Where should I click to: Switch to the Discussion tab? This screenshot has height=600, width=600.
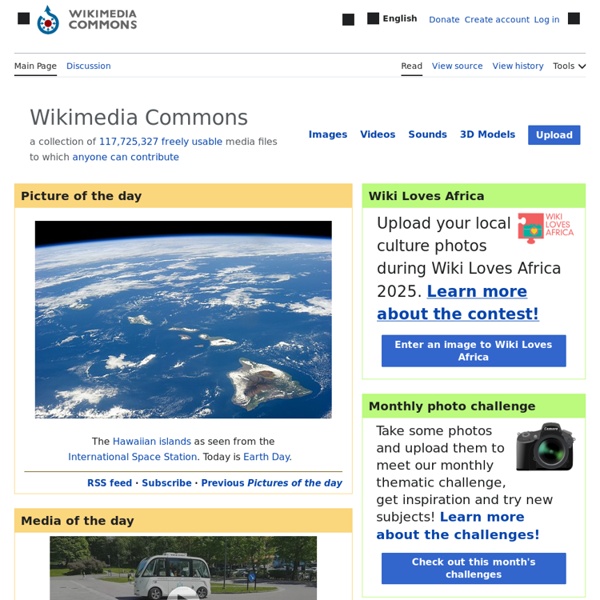tap(88, 66)
